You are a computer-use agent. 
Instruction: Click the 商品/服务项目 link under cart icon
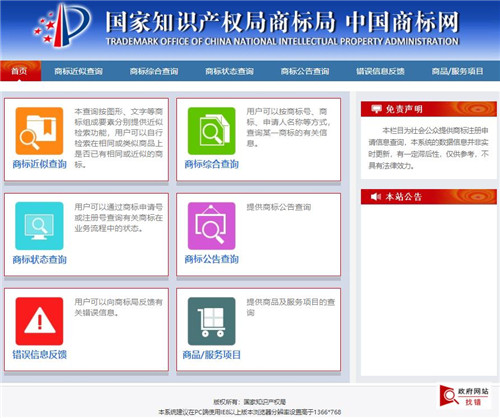(211, 354)
